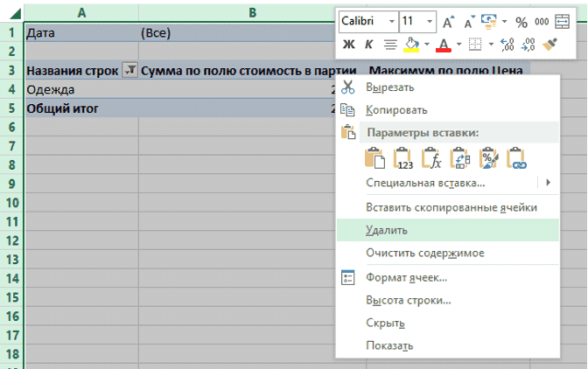
Task: Choose Paste Link paste option
Action: (516, 158)
